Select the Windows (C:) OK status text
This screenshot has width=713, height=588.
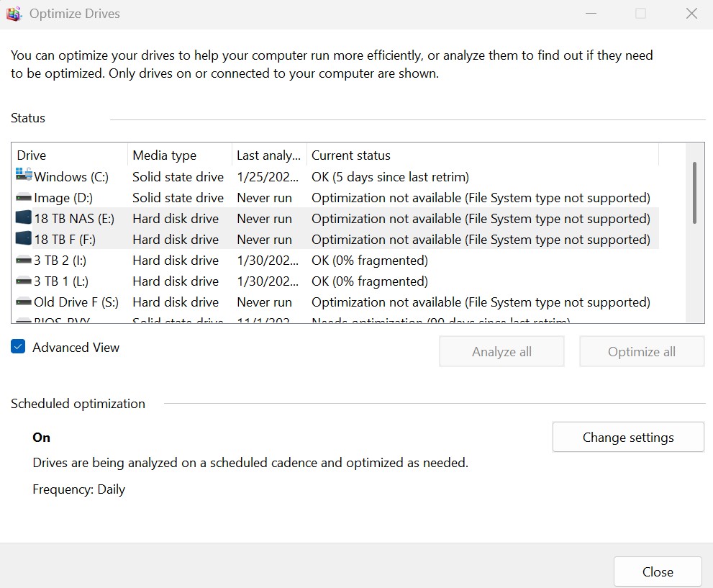[390, 176]
